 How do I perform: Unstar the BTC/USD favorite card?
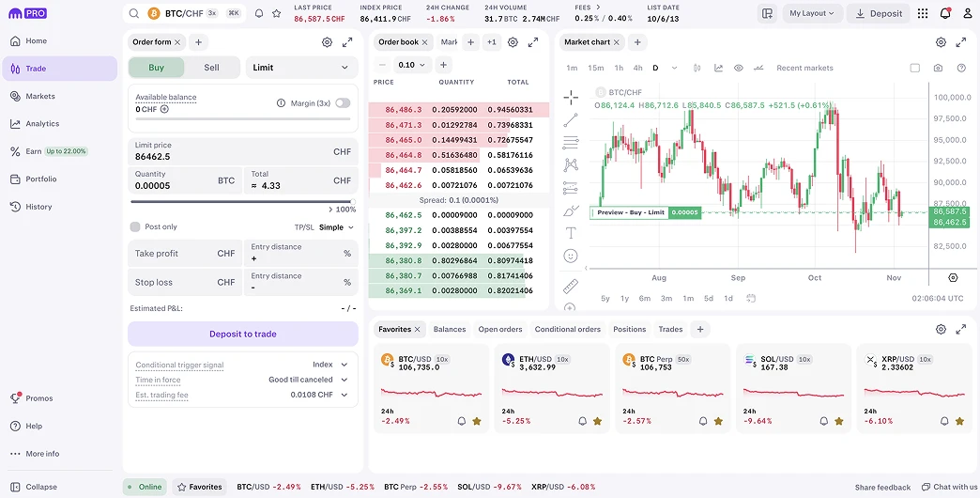(477, 421)
